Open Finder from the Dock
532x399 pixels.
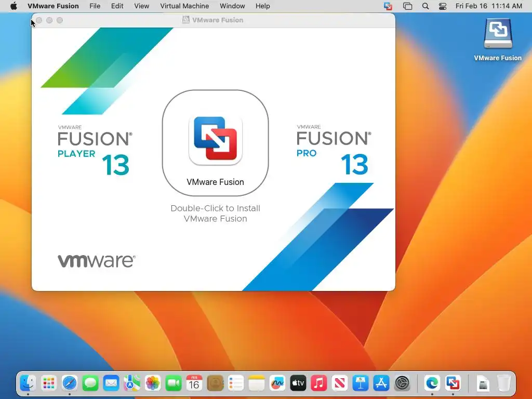[x=28, y=383]
